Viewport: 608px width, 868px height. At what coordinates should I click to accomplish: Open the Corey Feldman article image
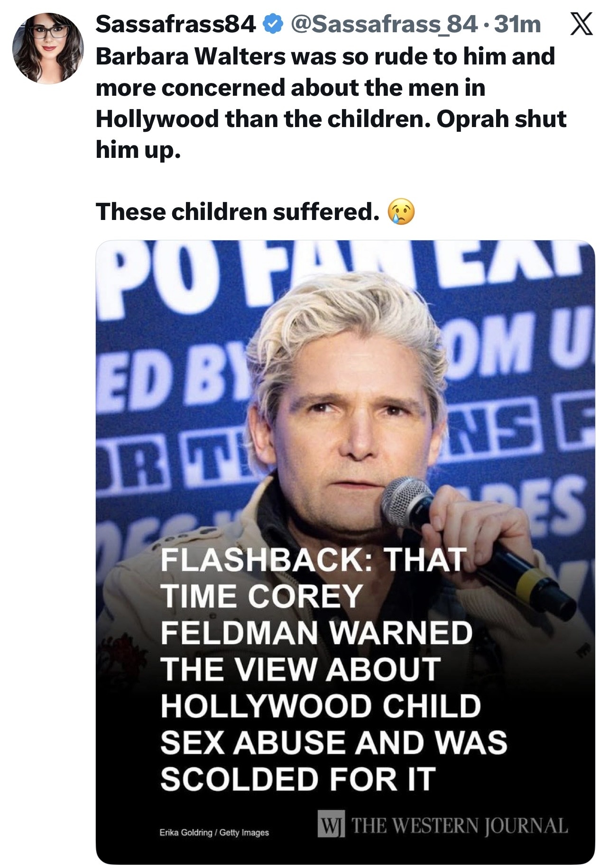click(x=345, y=552)
